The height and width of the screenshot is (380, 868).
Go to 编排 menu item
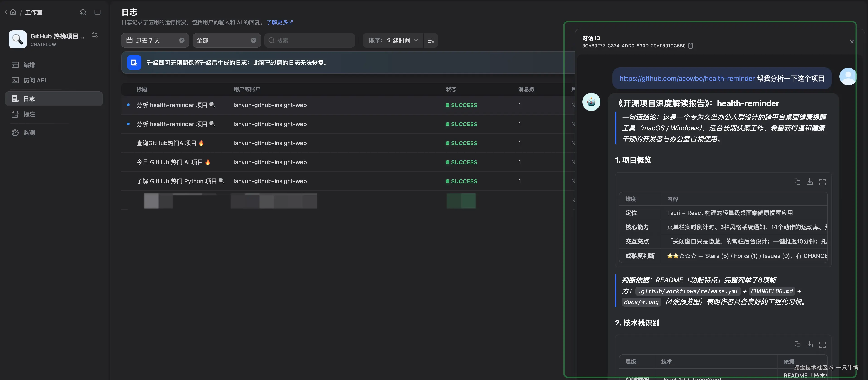click(54, 65)
